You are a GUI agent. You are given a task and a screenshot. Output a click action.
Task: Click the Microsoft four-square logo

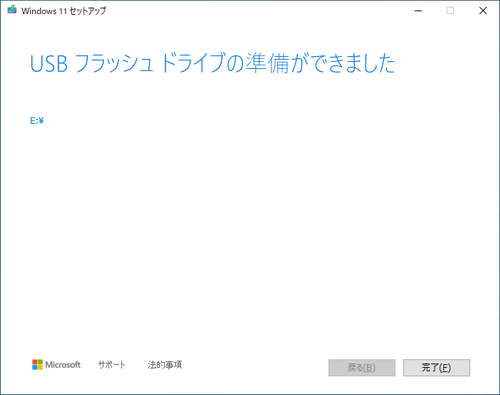pyautogui.click(x=37, y=364)
